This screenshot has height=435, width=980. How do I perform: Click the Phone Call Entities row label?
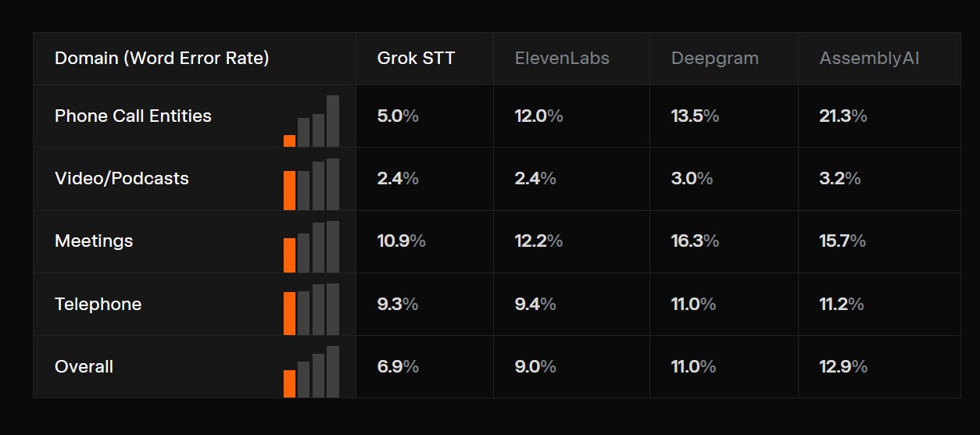133,116
